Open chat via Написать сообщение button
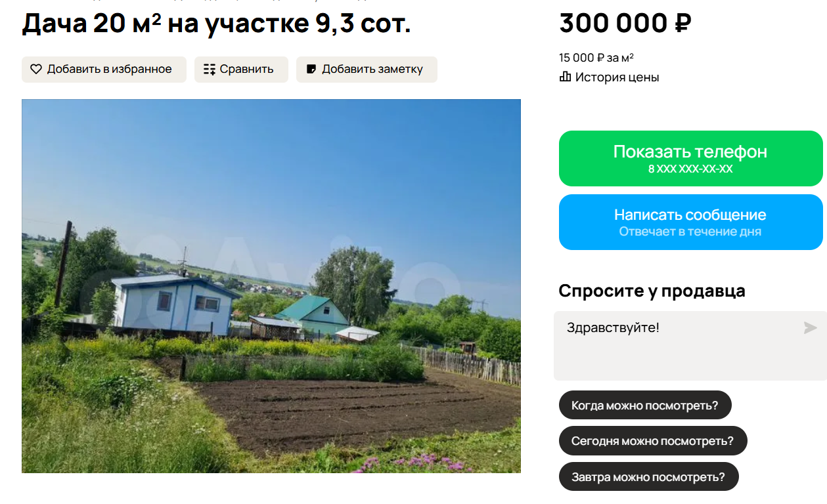This screenshot has height=504, width=827. pos(690,222)
